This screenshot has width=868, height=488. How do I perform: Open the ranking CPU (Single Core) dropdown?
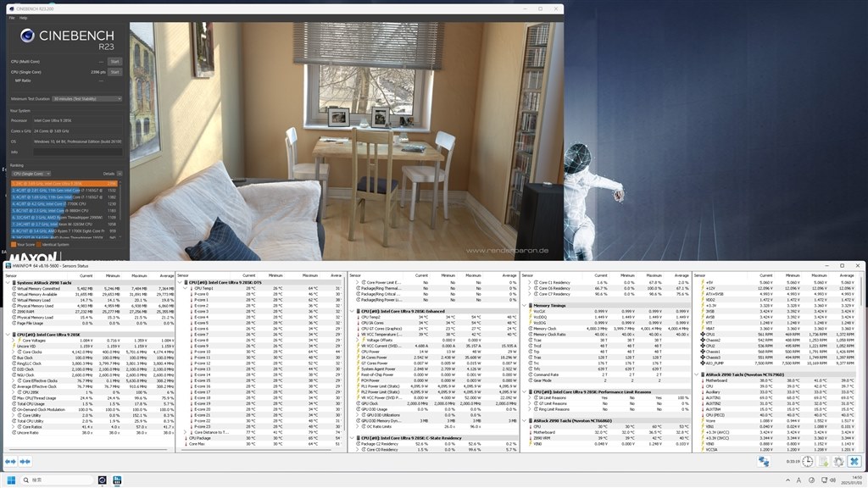[31, 174]
